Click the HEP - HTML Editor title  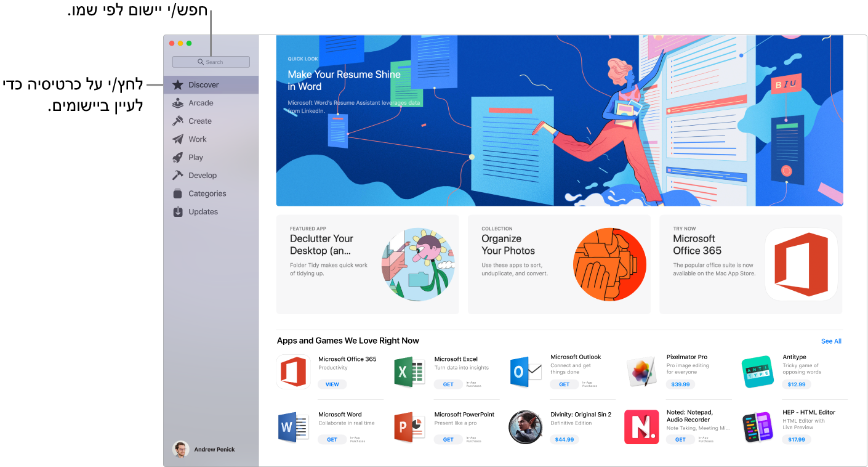809,412
